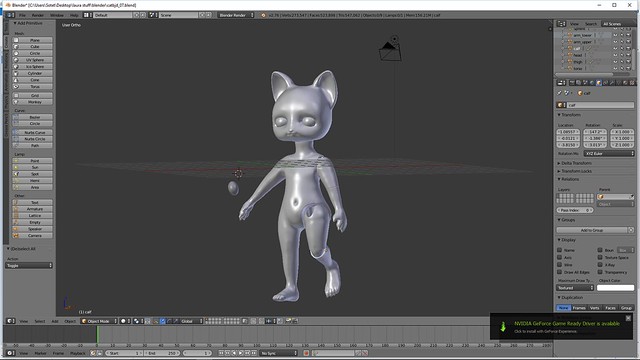Add a Monkey mesh primitive
640x360 pixels.
(32, 102)
